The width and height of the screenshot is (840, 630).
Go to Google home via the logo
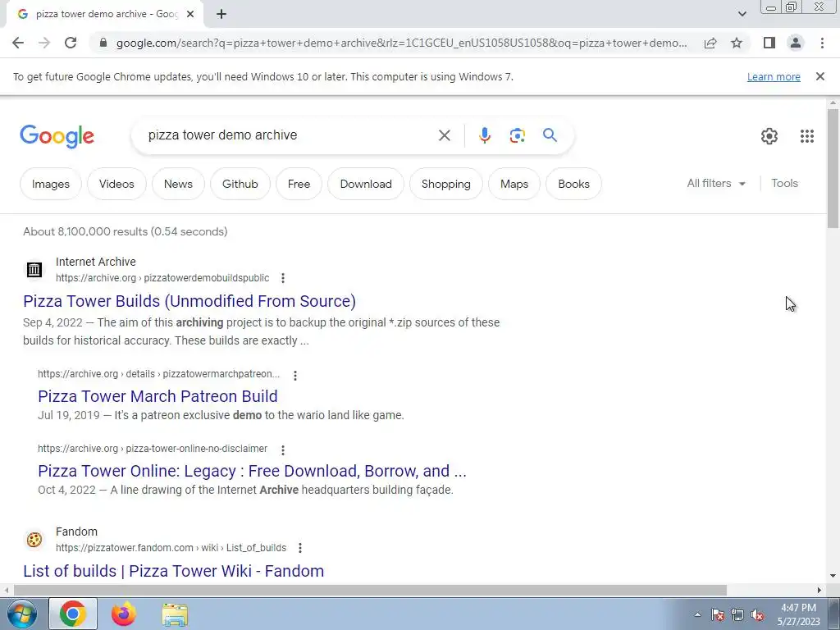coord(57,136)
